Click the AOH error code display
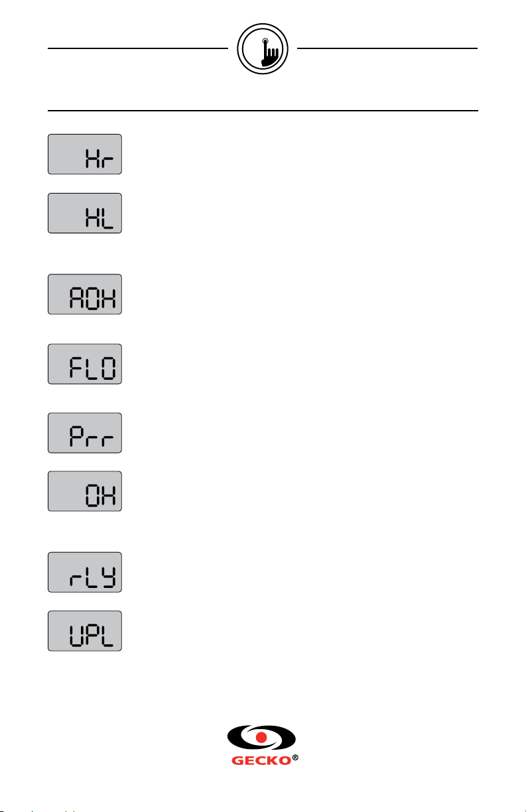Image resolution: width=526 pixels, height=812 pixels. tap(85, 294)
